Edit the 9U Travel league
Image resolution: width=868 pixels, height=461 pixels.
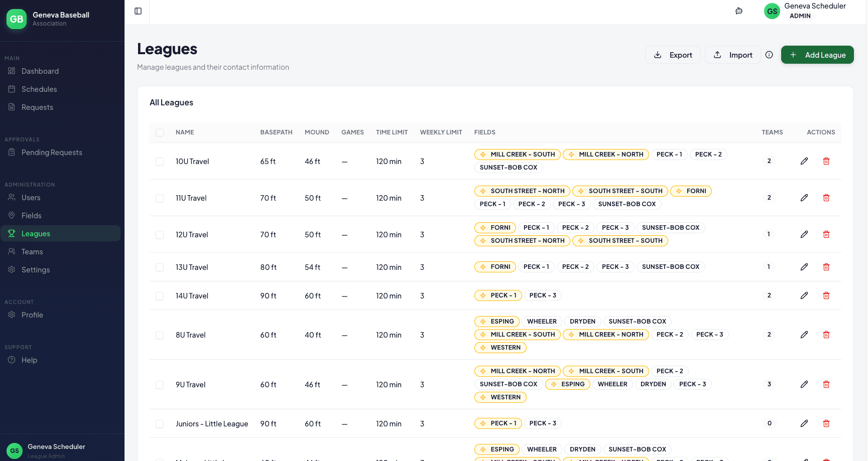pyautogui.click(x=804, y=384)
